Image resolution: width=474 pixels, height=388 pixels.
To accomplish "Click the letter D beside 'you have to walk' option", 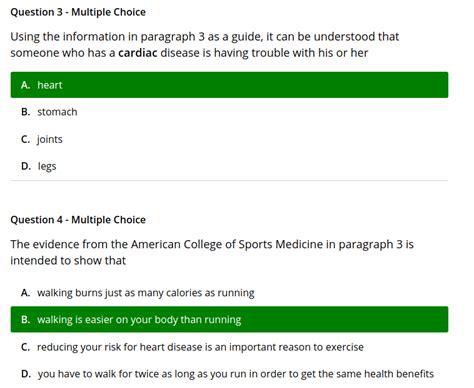I will pos(26,374).
